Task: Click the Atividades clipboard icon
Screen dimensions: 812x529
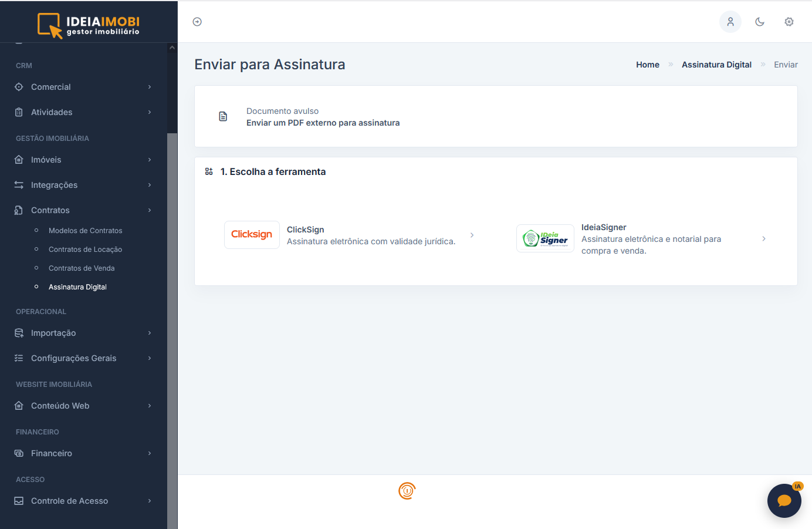Action: [19, 112]
